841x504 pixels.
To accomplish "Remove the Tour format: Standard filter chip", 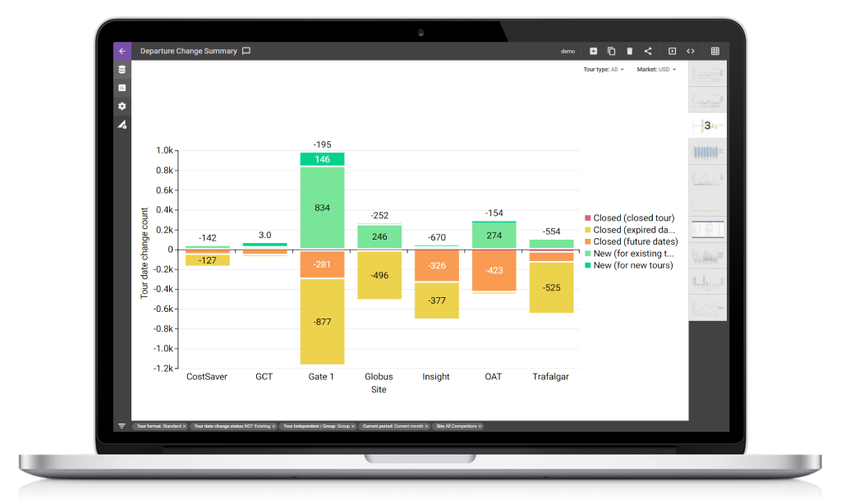I will point(184,426).
